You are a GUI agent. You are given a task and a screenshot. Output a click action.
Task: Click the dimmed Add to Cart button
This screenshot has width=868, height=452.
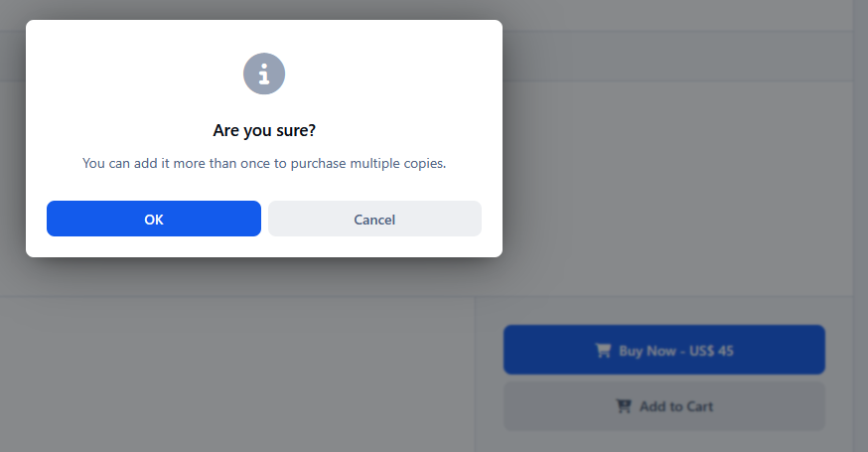click(x=664, y=406)
